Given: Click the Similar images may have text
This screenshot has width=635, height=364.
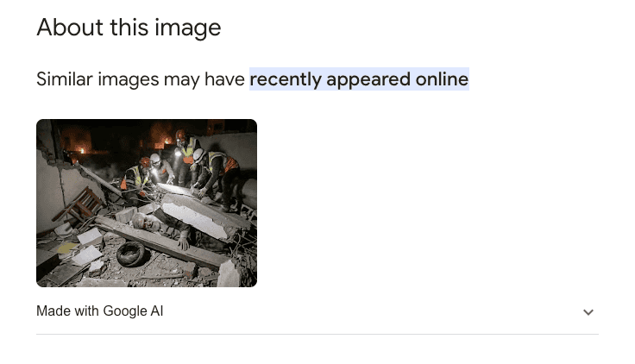Looking at the screenshot, I should [141, 79].
